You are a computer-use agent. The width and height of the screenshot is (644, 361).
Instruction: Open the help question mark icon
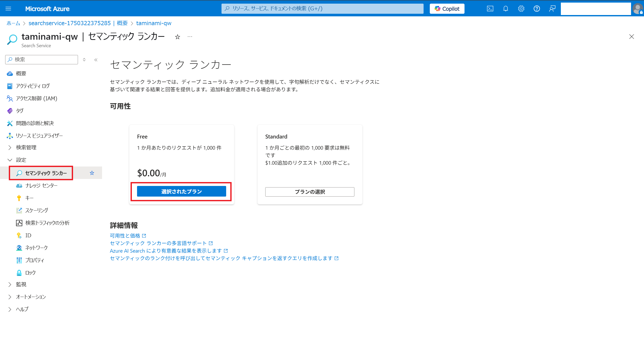536,9
